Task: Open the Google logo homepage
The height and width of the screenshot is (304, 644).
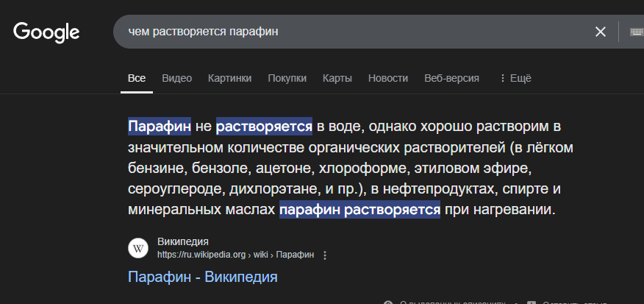Action: point(46,32)
